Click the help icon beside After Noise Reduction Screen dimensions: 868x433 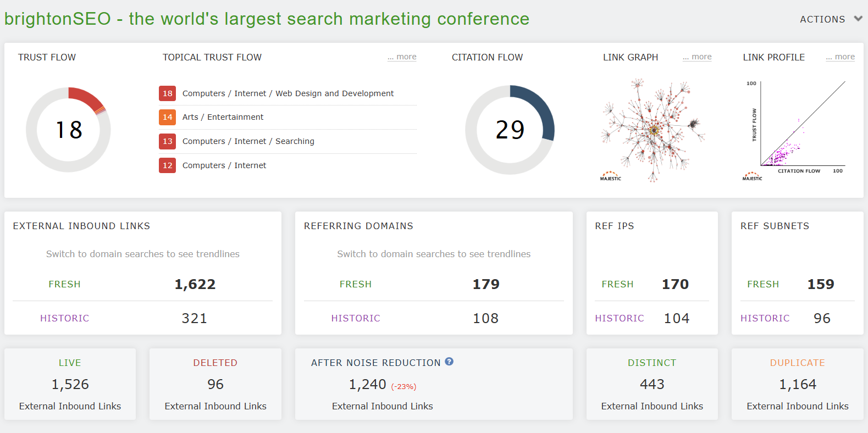[x=449, y=362]
